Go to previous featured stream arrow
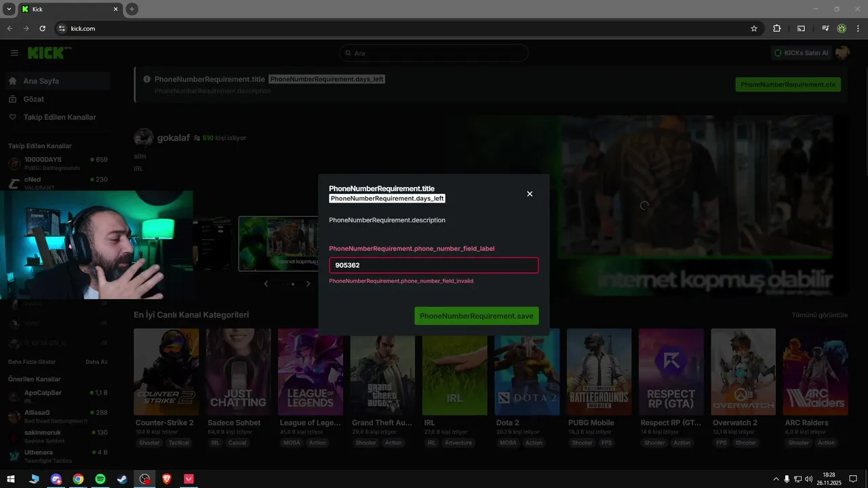Image resolution: width=868 pixels, height=488 pixels. 266,284
